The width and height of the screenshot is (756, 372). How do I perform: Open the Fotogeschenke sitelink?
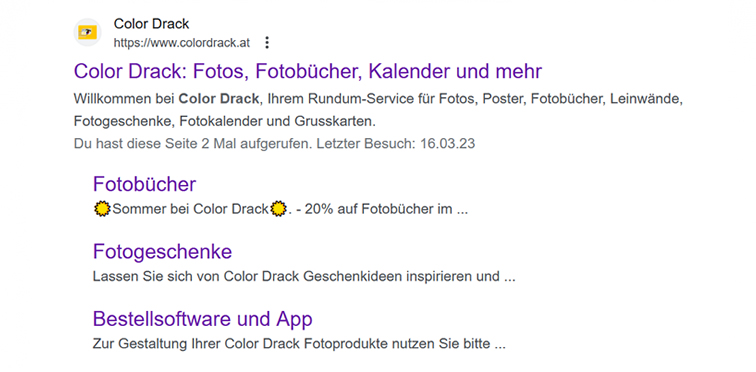(x=162, y=252)
